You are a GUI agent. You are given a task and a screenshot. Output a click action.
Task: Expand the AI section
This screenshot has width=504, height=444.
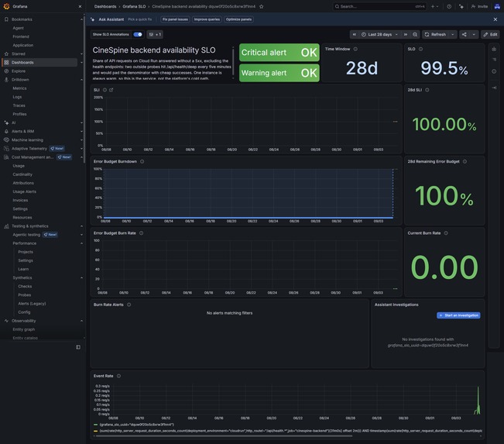[x=81, y=122]
